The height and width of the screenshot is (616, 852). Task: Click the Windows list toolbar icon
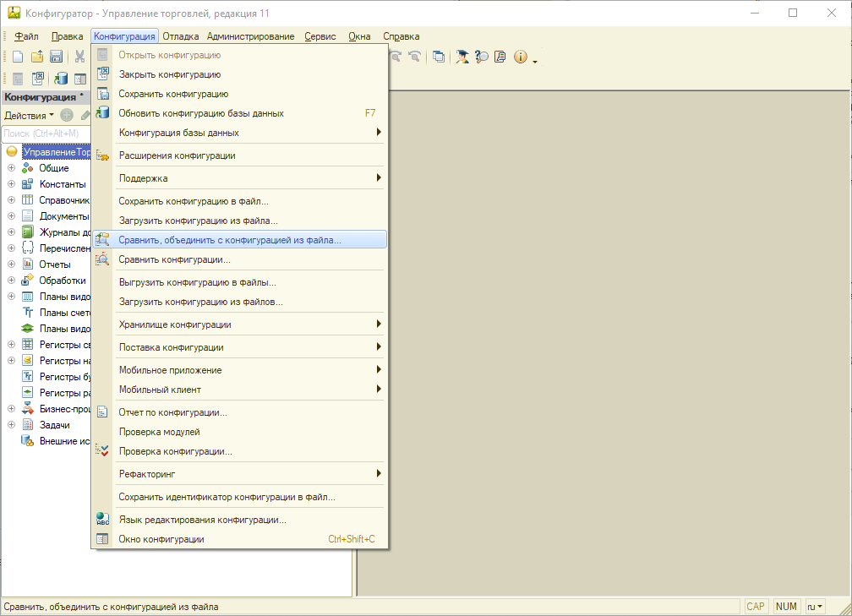point(438,57)
